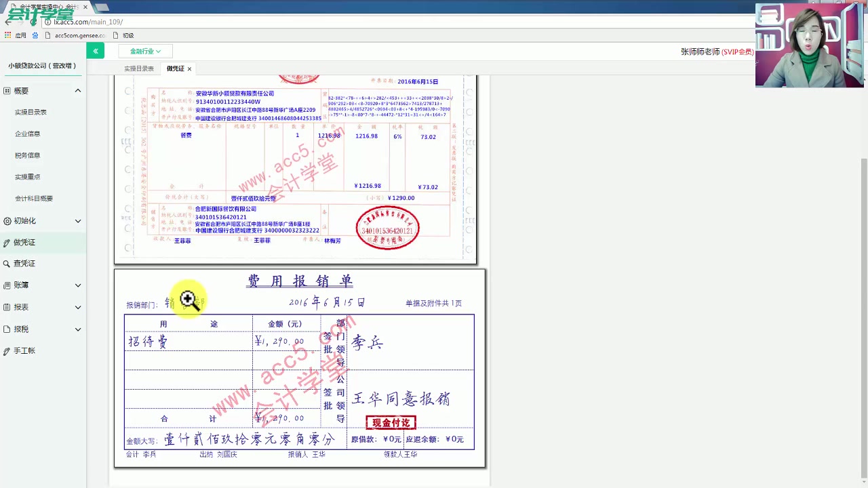Viewport: 868px width, 488px height.
Task: Expand the 报表 reports section
Action: click(77, 306)
